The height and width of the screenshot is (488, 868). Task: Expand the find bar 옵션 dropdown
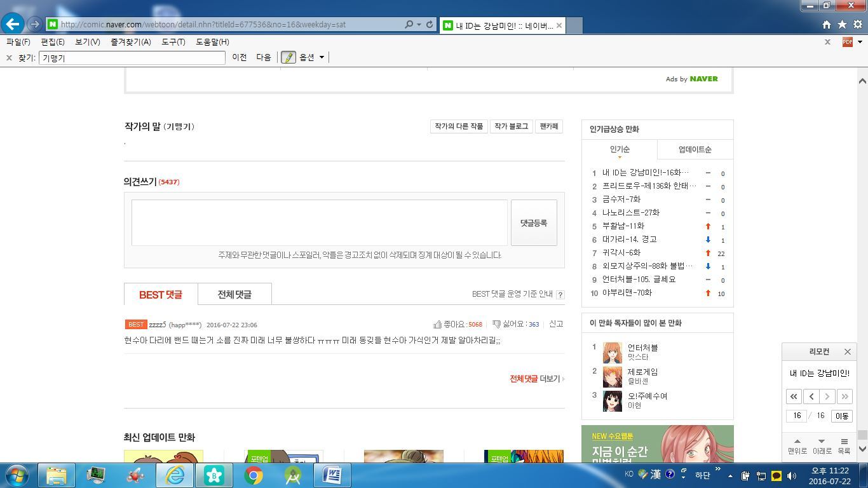click(x=322, y=57)
